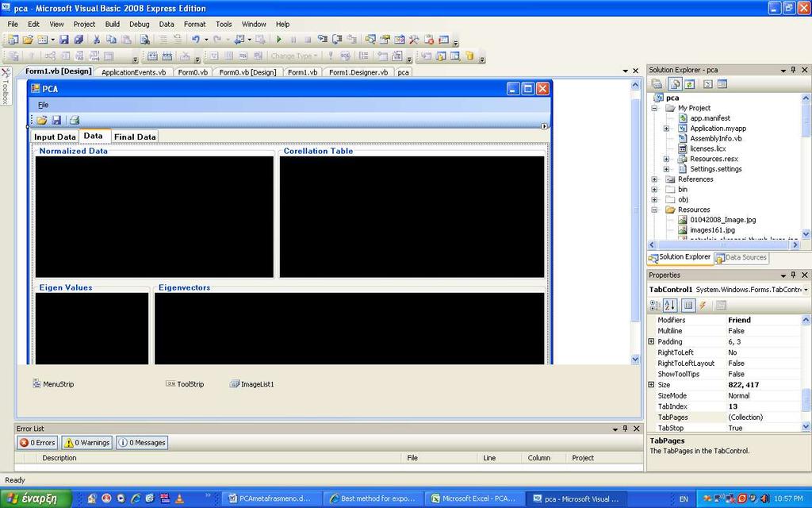812x508 pixels.
Task: Select the ToolStrip component in the tray
Action: (185, 384)
